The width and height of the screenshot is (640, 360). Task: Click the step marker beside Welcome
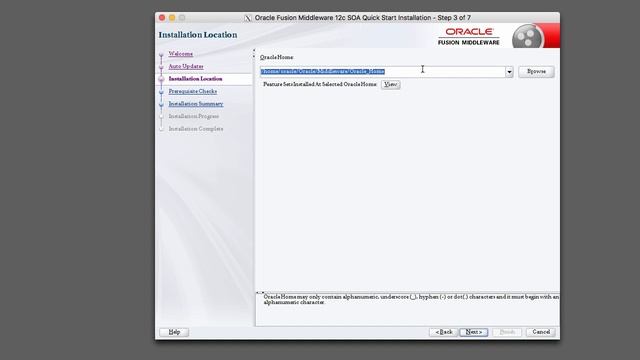click(x=161, y=54)
